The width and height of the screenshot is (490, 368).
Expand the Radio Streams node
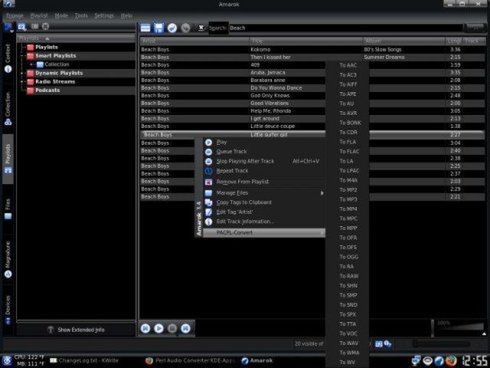pos(23,82)
